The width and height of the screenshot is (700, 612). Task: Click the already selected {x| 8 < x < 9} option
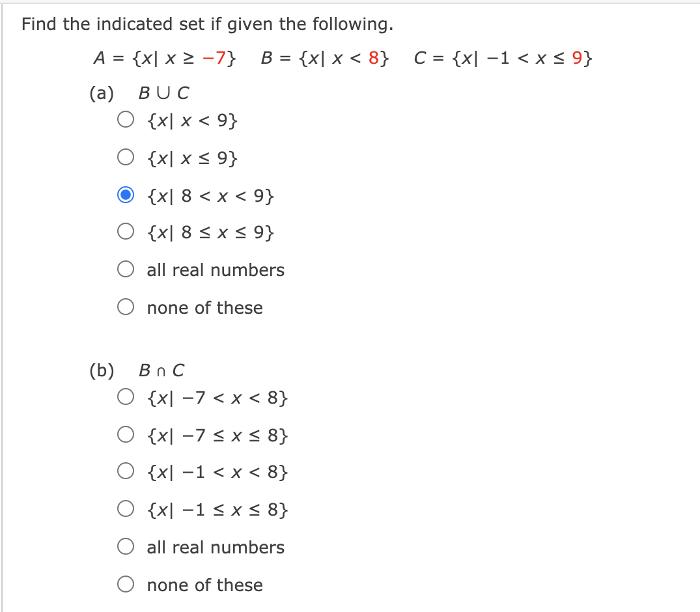pyautogui.click(x=126, y=193)
